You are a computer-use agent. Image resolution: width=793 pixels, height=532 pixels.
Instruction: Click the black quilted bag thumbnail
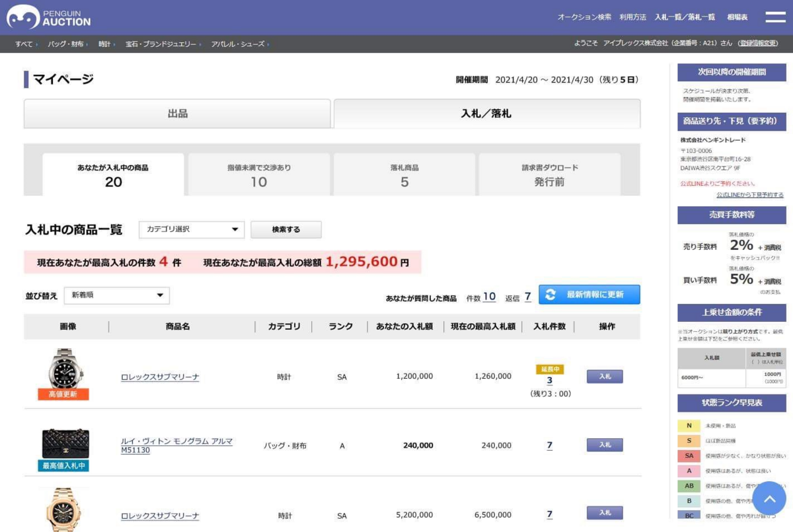(65, 443)
